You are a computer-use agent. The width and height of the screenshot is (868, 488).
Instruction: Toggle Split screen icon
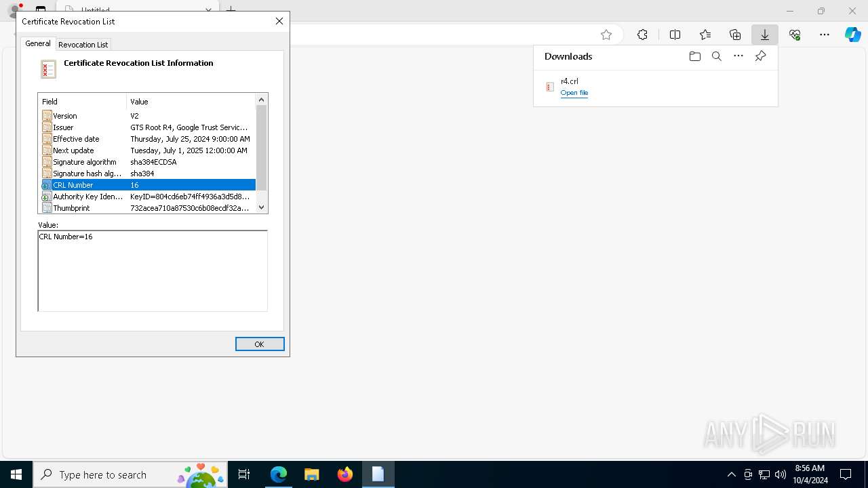click(x=675, y=35)
